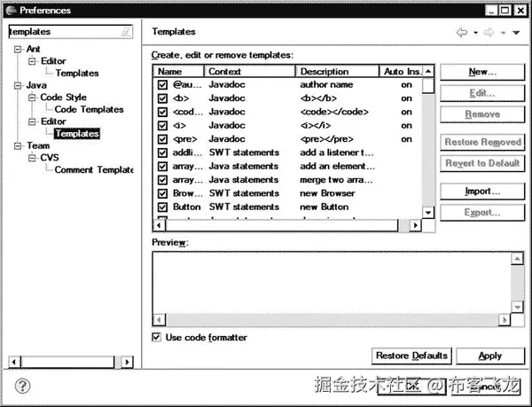The width and height of the screenshot is (532, 407).
Task: Uncheck the Brow... template checkbox
Action: [x=162, y=193]
